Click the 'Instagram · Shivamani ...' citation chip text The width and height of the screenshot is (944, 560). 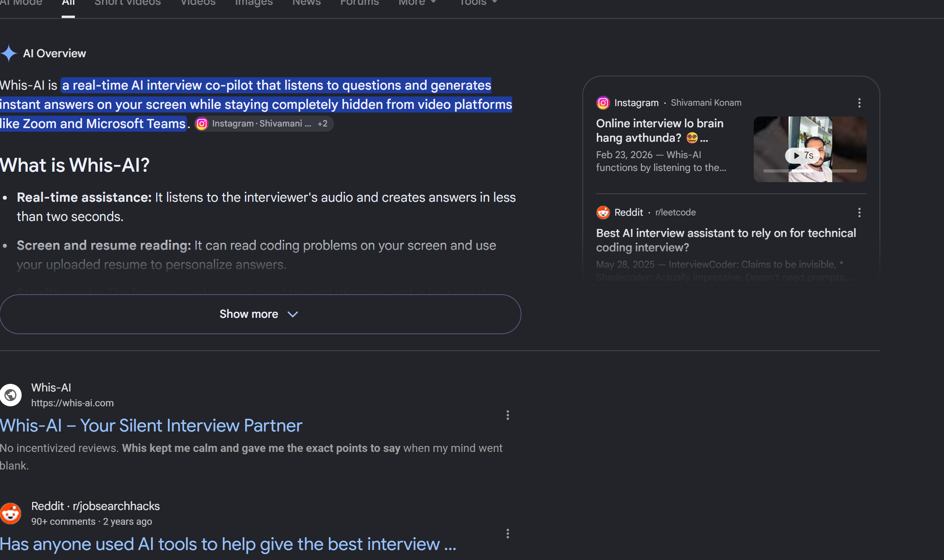[262, 124]
